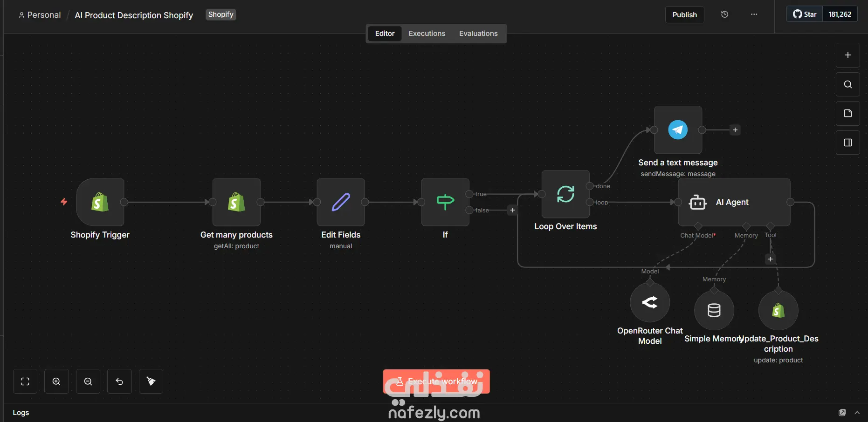Open the three-dots workflow options menu
This screenshot has height=422, width=868.
754,14
